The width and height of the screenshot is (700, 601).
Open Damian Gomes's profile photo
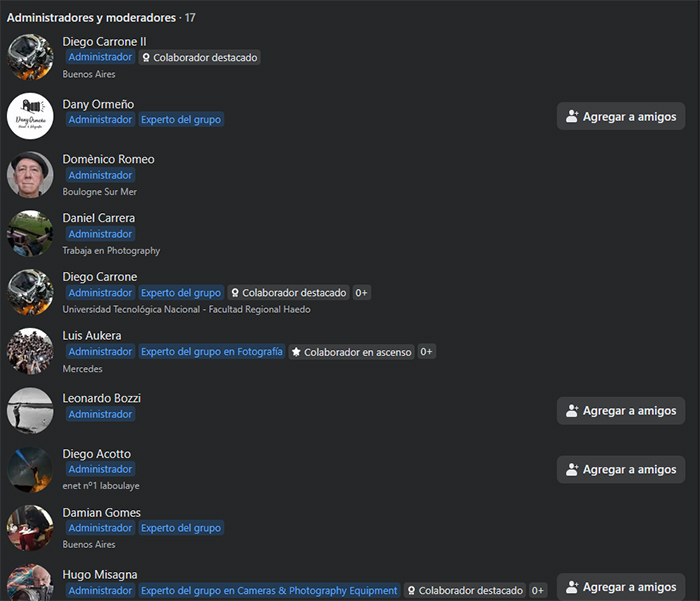click(30, 528)
